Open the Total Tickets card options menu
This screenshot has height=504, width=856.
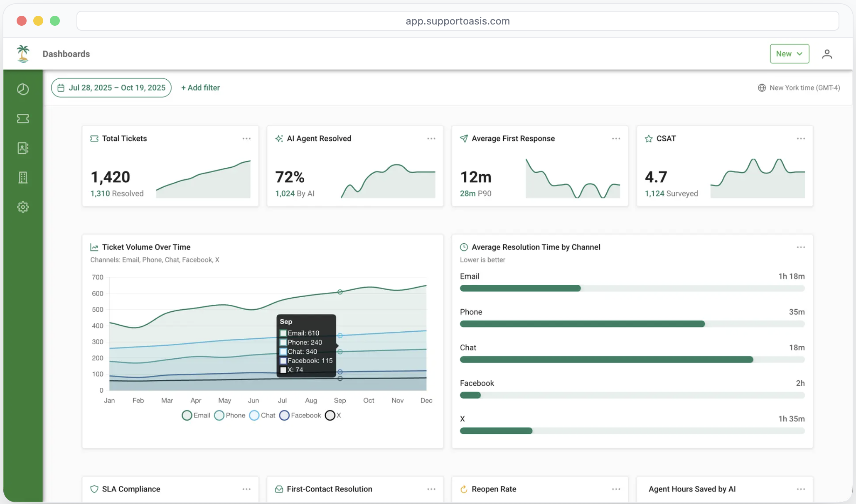coord(246,138)
